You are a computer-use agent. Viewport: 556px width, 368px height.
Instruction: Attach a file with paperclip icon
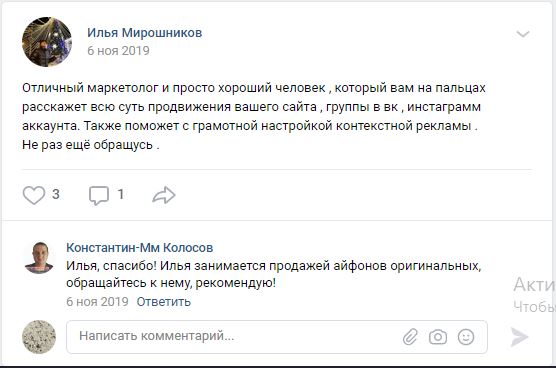click(410, 337)
